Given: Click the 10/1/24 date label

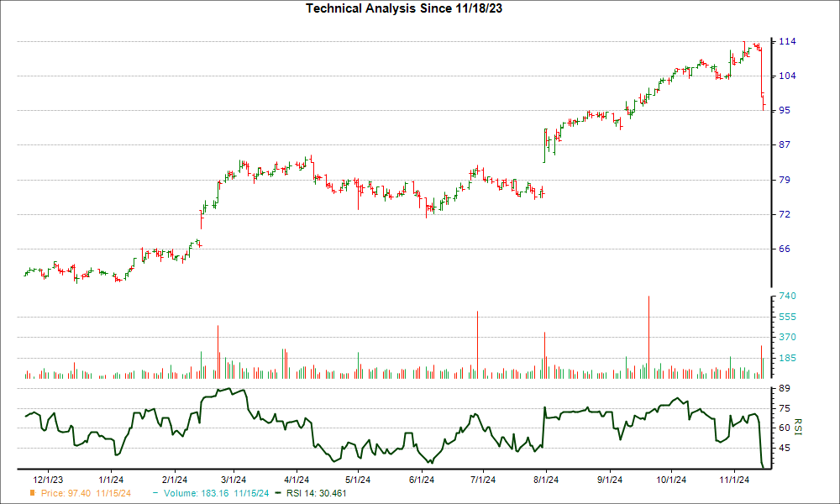Looking at the screenshot, I should click(671, 480).
